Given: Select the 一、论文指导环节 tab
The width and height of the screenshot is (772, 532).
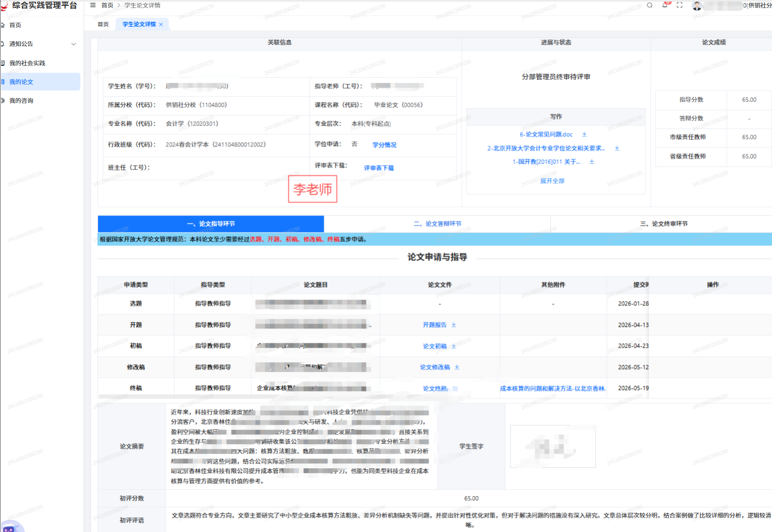Looking at the screenshot, I should tap(211, 224).
